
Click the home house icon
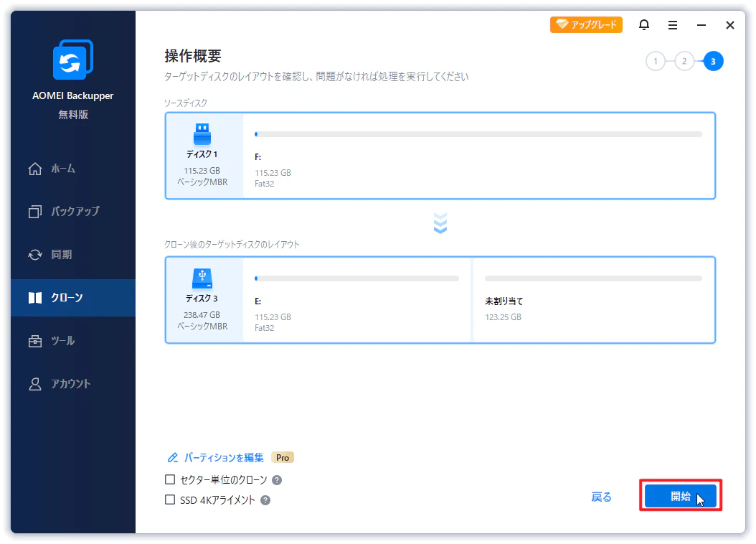[34, 169]
